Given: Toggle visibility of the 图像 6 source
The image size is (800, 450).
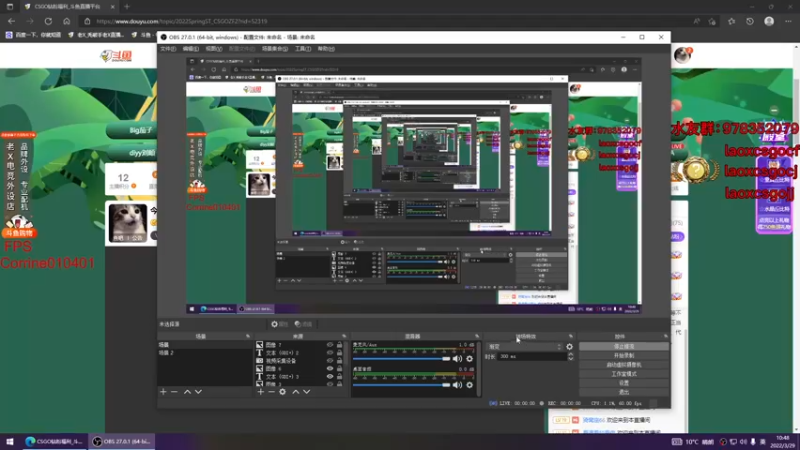Looking at the screenshot, I should pyautogui.click(x=330, y=368).
